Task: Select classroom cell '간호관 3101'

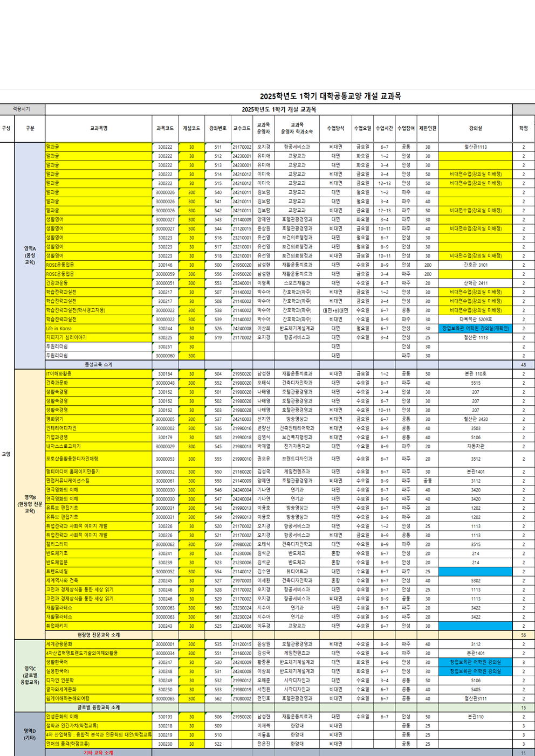Action: click(x=475, y=265)
